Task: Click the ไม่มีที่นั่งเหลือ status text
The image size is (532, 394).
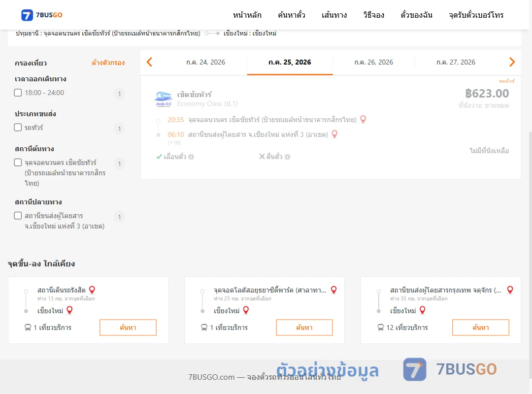Action: pos(489,151)
